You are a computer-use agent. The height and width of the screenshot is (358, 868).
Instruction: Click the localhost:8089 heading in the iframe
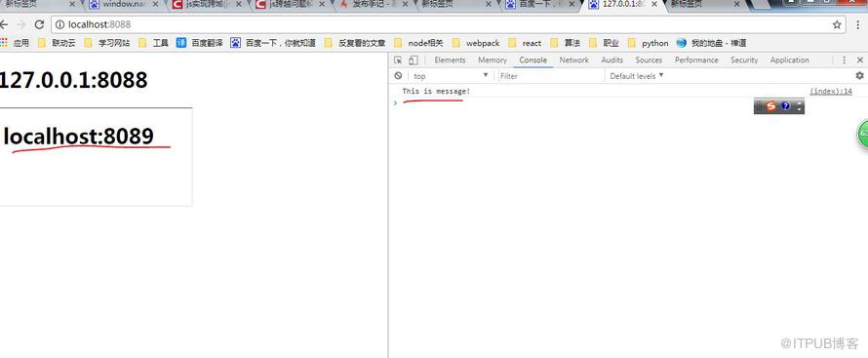[x=79, y=136]
